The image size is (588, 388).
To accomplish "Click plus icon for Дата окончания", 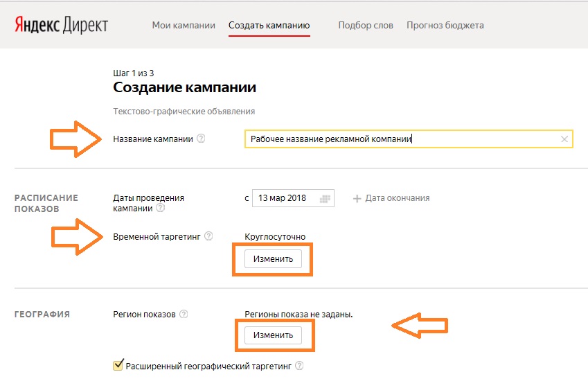I will click(x=357, y=198).
